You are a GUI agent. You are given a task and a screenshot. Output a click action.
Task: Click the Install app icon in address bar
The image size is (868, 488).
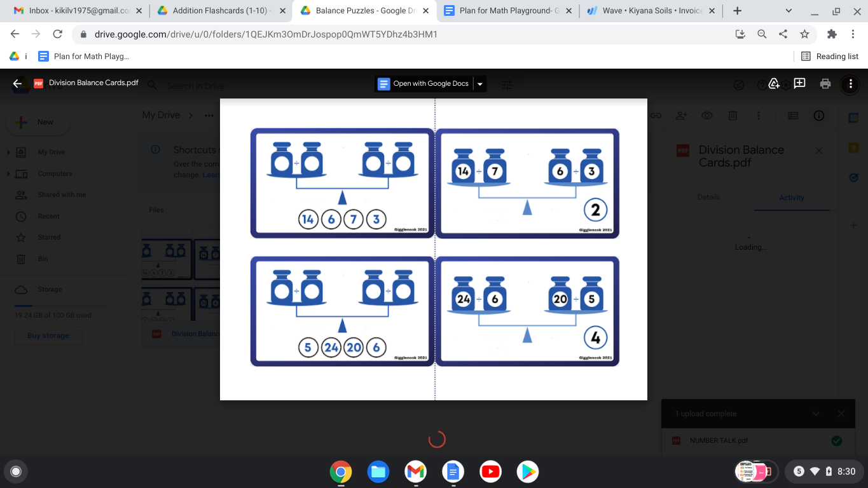point(740,34)
